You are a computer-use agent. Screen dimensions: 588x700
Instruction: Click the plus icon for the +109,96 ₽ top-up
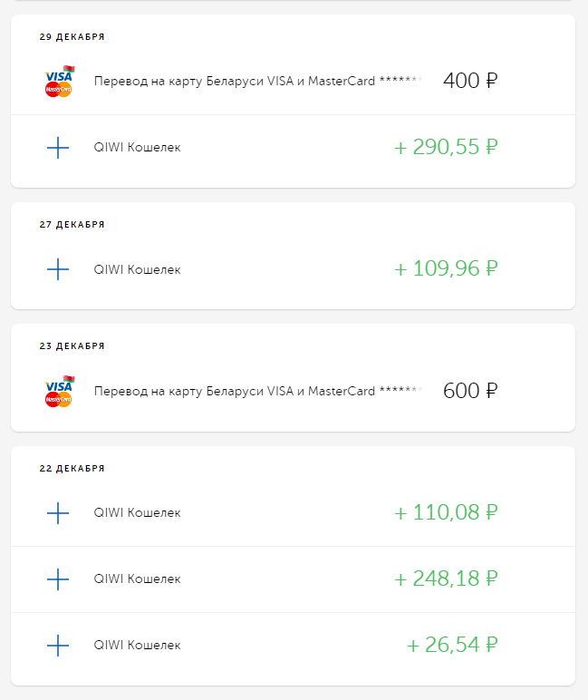click(x=58, y=269)
